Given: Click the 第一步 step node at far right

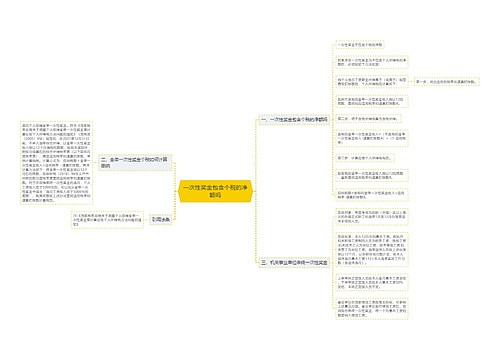Looking at the screenshot, I should [x=446, y=81].
